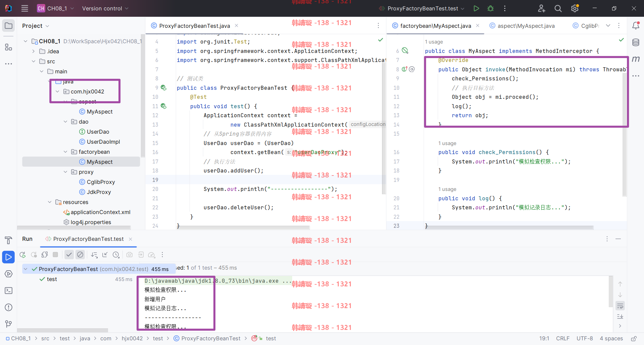644x345 pixels.
Task: Collapse the resources folder
Action: tap(50, 202)
